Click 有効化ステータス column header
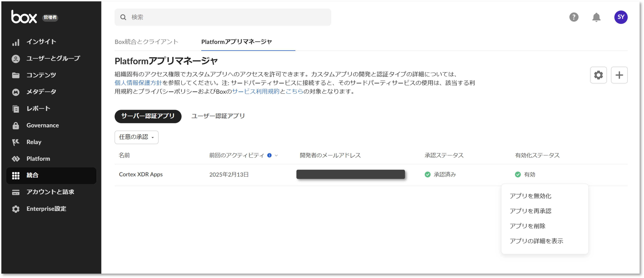The image size is (644, 278). pos(537,155)
